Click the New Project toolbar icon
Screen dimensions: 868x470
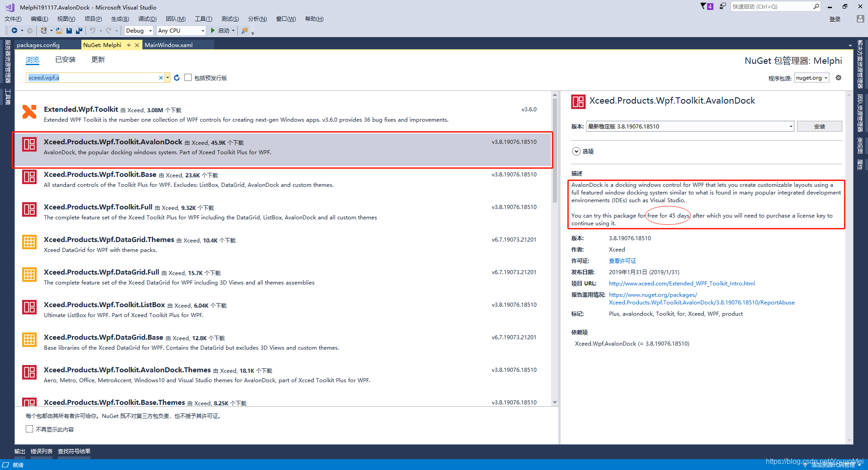[x=43, y=30]
